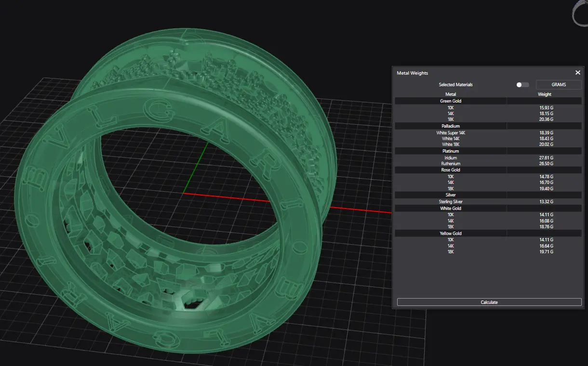Close the Metal Weights panel
This screenshot has height=366, width=588.
577,73
